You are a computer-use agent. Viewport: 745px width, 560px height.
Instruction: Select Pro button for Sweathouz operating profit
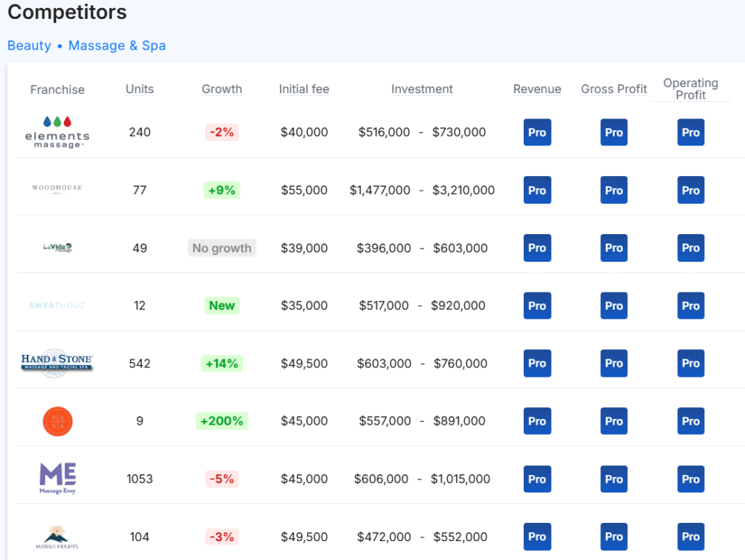(691, 305)
